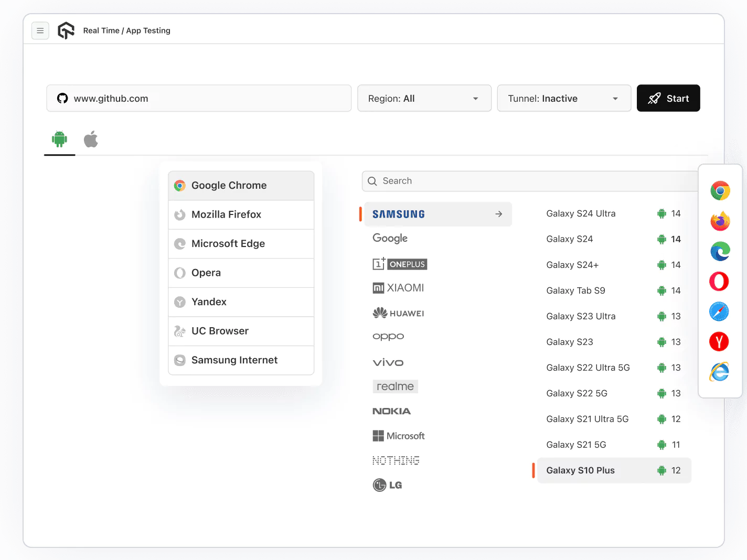Click Real Time / App Testing breadcrumb
Viewport: 747px width, 560px height.
tap(127, 30)
